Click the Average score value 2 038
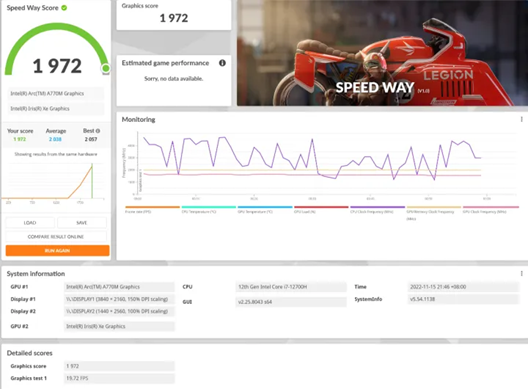The height and width of the screenshot is (389, 528). tap(55, 139)
